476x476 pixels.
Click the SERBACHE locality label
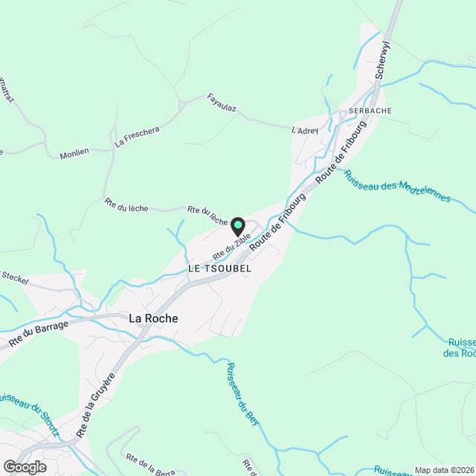[x=370, y=111]
